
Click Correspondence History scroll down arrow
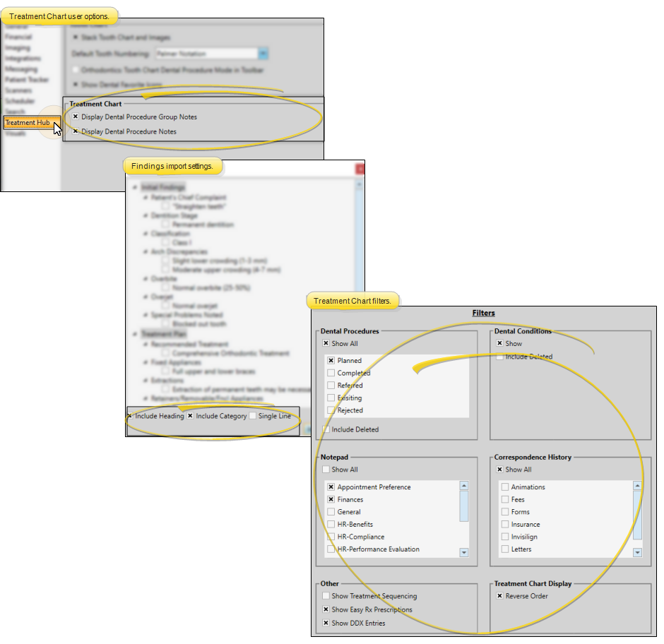tap(637, 552)
